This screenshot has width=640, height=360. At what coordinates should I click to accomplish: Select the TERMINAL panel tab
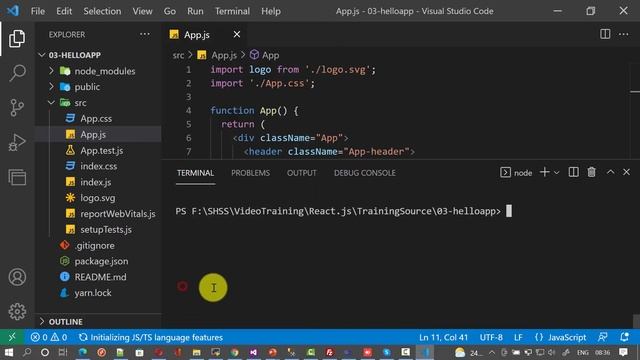point(195,173)
